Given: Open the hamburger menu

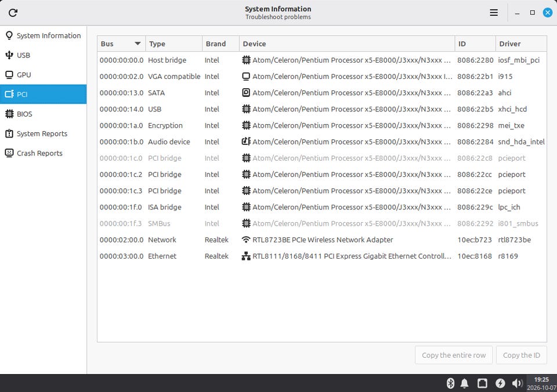Looking at the screenshot, I should click(x=494, y=13).
